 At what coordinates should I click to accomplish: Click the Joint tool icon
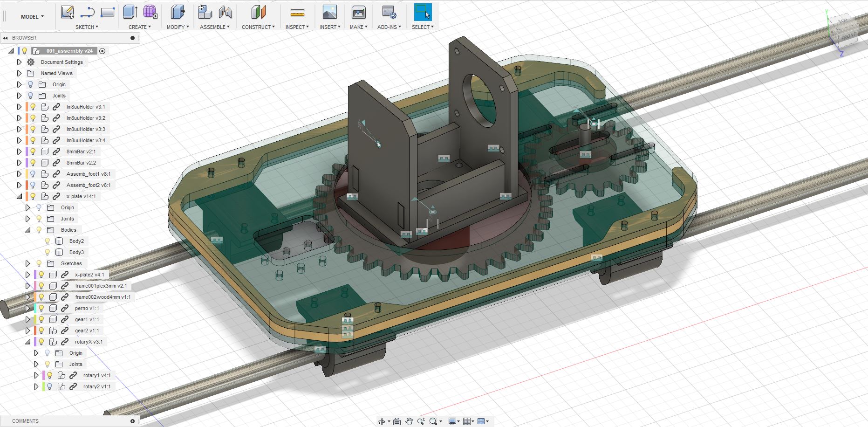click(225, 13)
